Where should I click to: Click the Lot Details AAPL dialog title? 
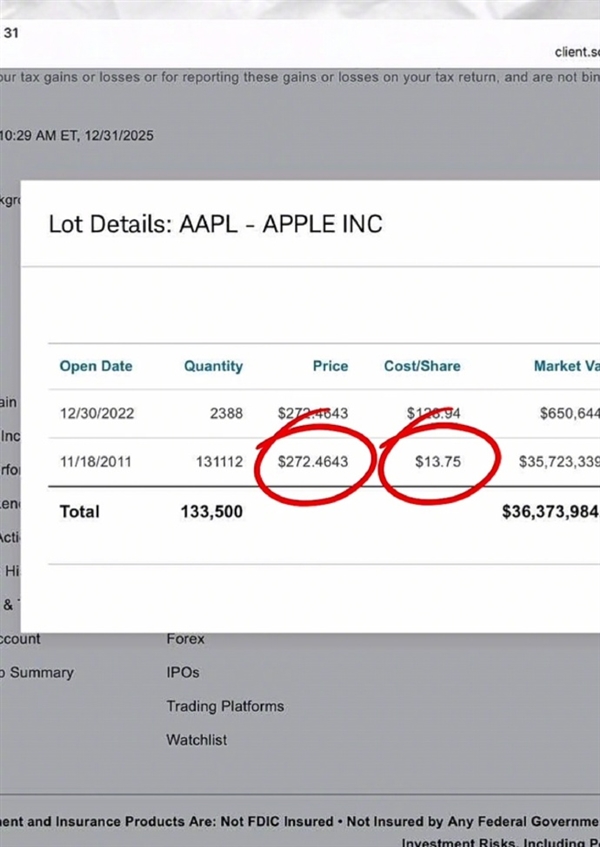(215, 223)
